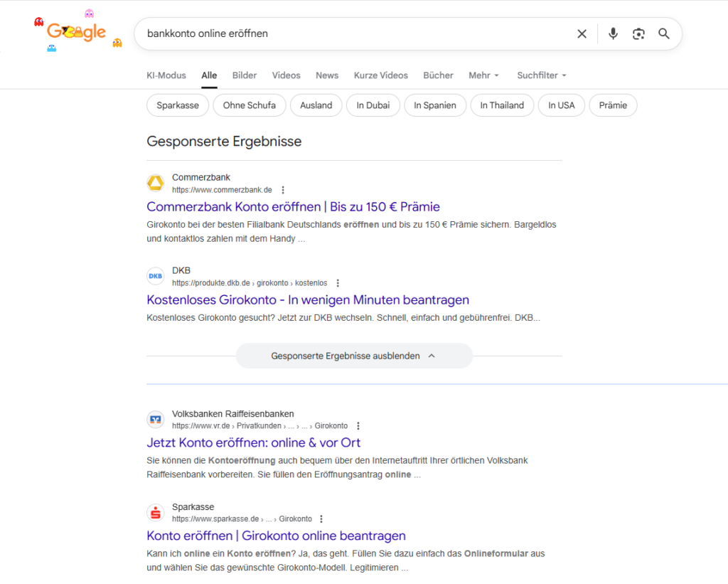The image size is (728, 584).
Task: Expand the Suchfilter dropdown
Action: 542,75
